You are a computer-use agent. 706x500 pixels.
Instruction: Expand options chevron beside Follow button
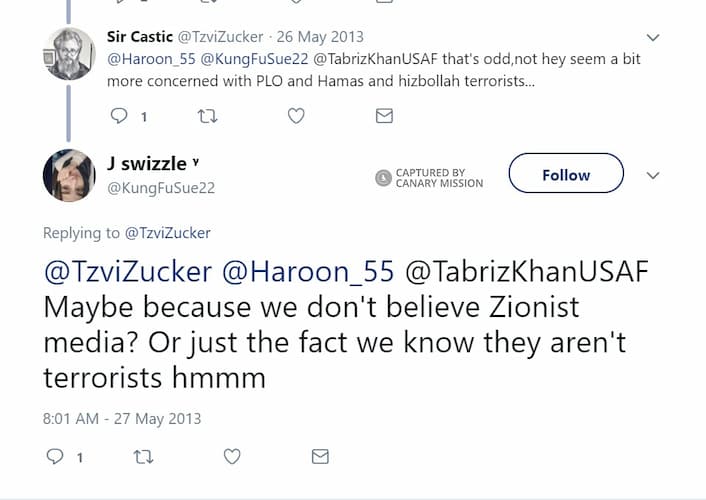[654, 175]
